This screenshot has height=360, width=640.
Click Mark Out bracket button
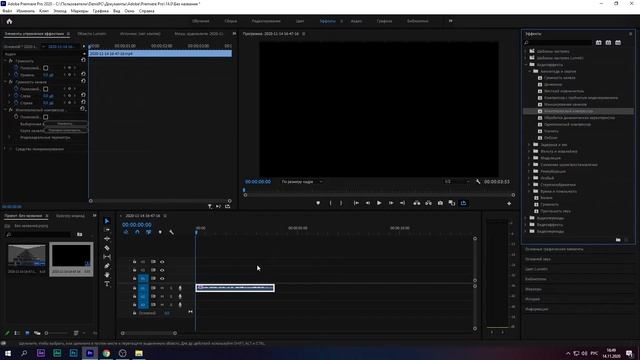(x=341, y=203)
